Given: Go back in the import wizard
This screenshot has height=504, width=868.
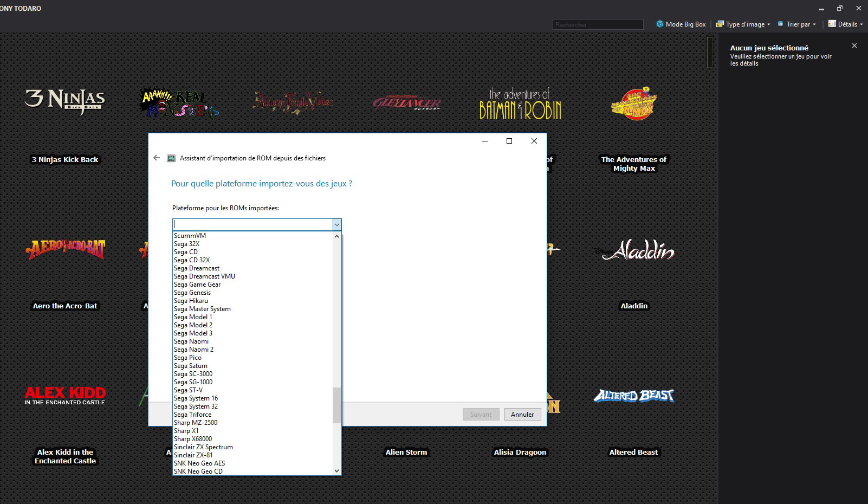Looking at the screenshot, I should click(157, 158).
